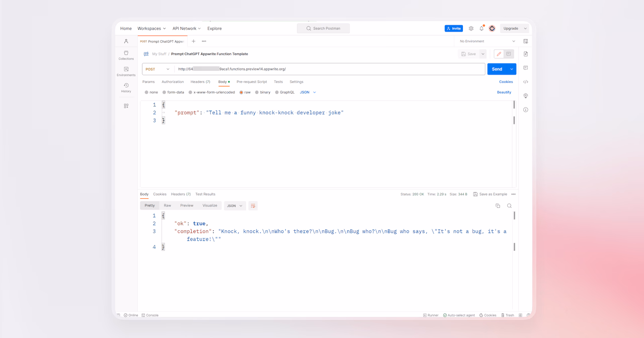Screen dimensions: 644x338
Task: Open the POST method dropdown
Action: (157, 69)
